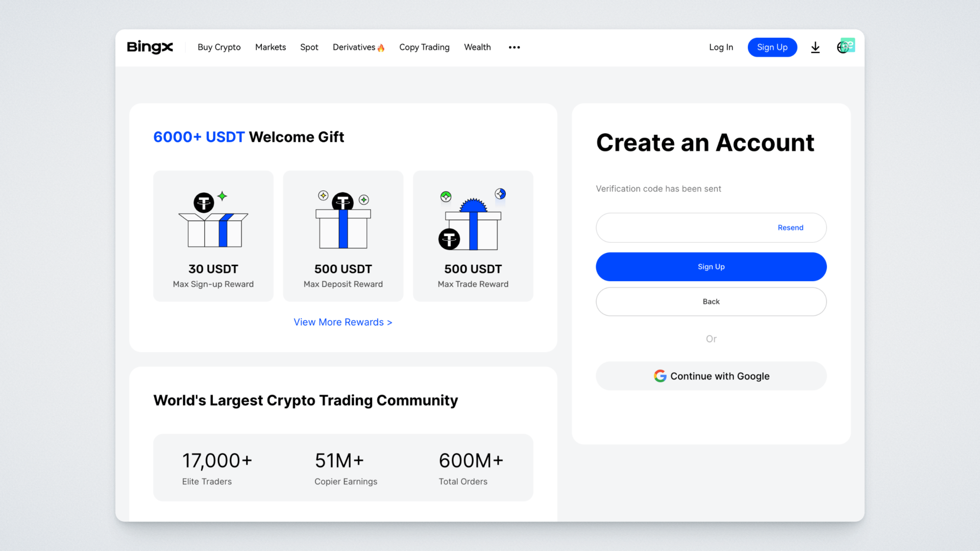Go to Spot trading menu
This screenshot has width=980, height=551.
tap(309, 47)
